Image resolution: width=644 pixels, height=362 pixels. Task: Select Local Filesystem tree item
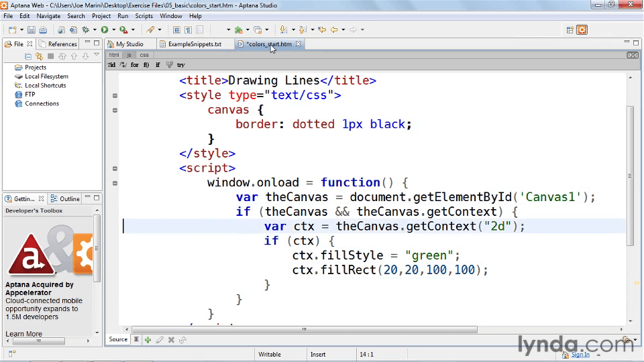point(42,76)
